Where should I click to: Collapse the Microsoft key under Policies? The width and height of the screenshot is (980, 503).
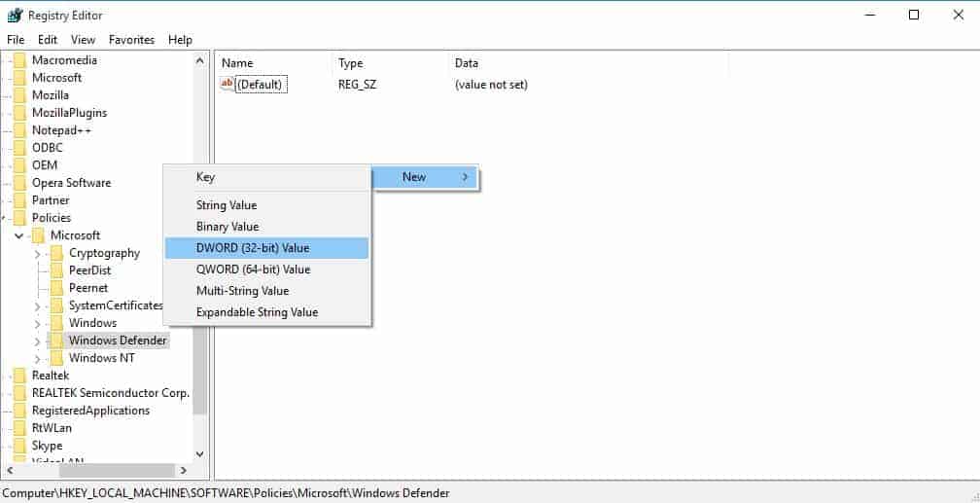tap(18, 235)
